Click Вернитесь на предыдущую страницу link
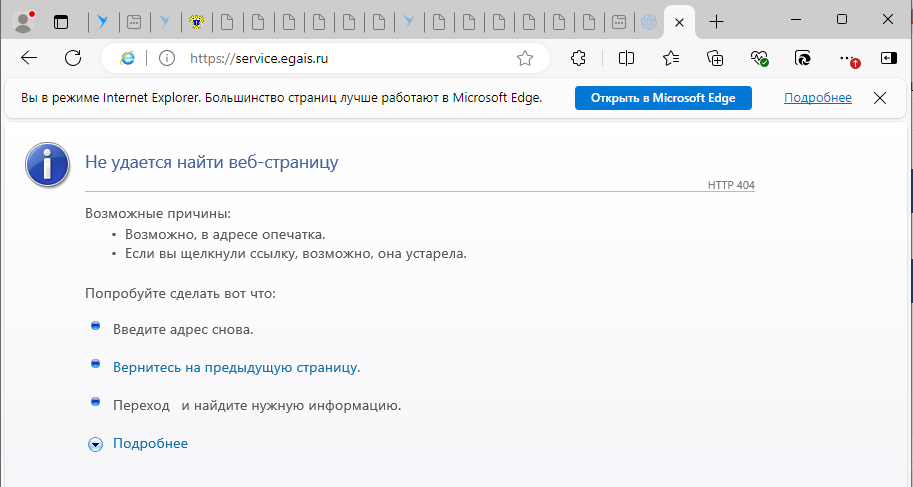This screenshot has height=487, width=913. pyautogui.click(x=236, y=367)
